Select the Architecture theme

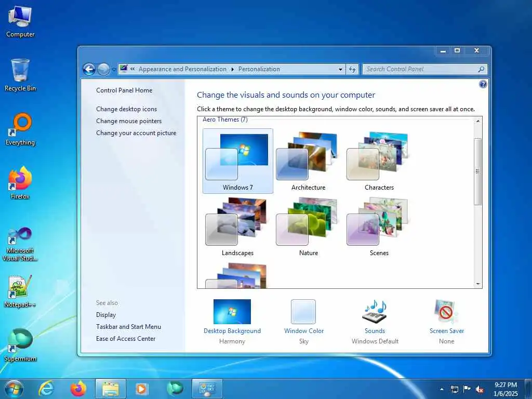(308, 161)
